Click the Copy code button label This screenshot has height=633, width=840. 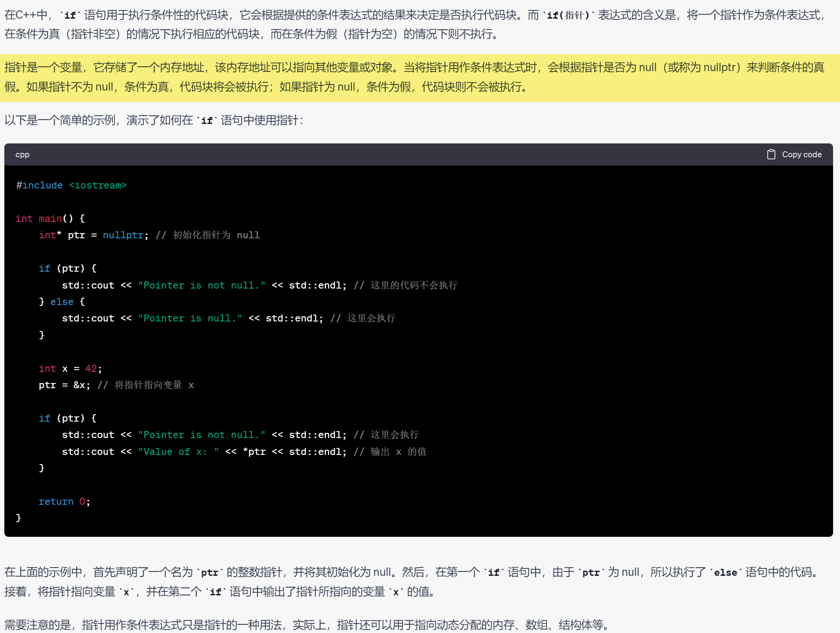point(801,154)
